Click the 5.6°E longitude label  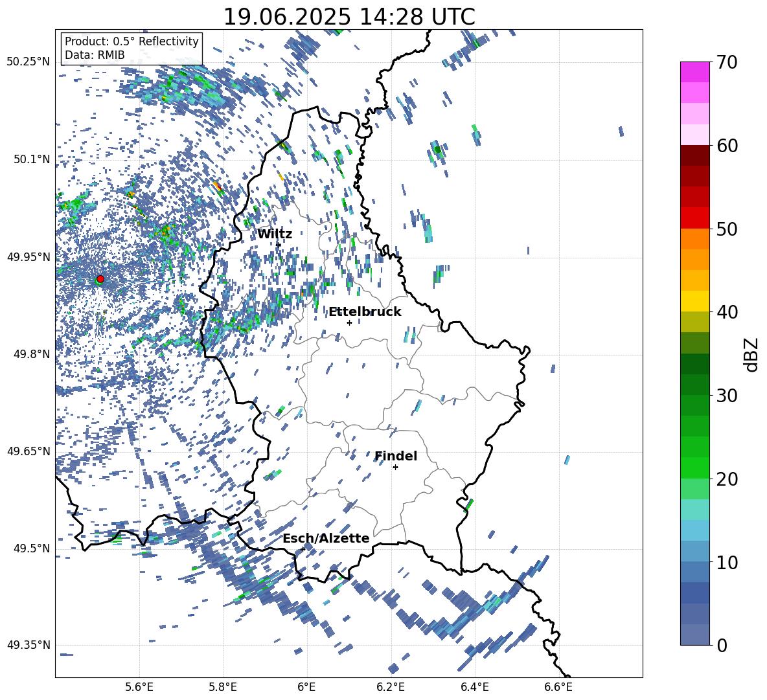coord(139,688)
